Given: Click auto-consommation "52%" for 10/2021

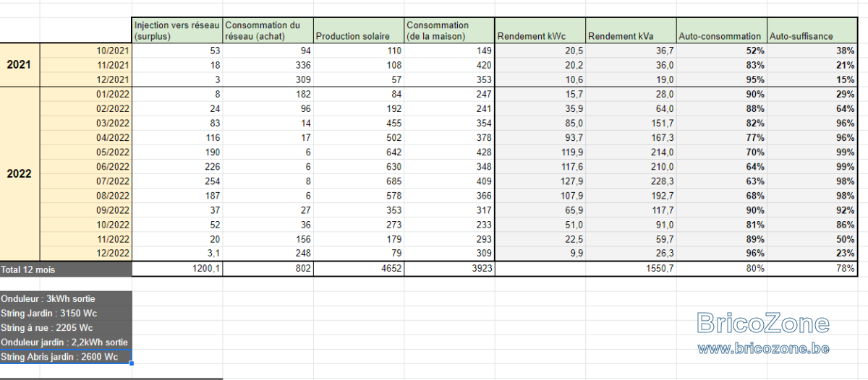Looking at the screenshot, I should click(721, 51).
